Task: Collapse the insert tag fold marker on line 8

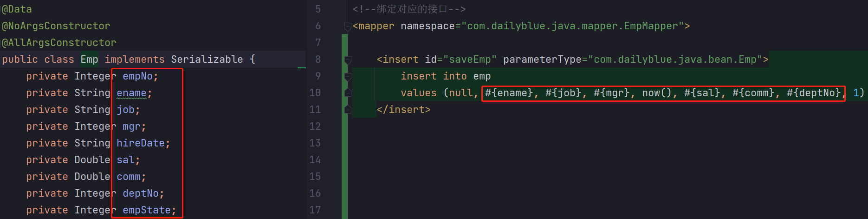Action: (348, 60)
